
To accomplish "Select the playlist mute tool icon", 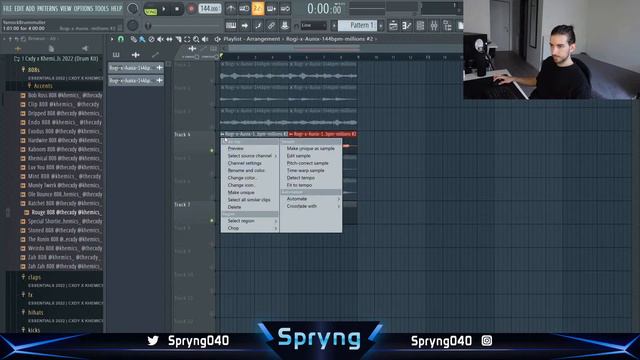I will (160, 39).
